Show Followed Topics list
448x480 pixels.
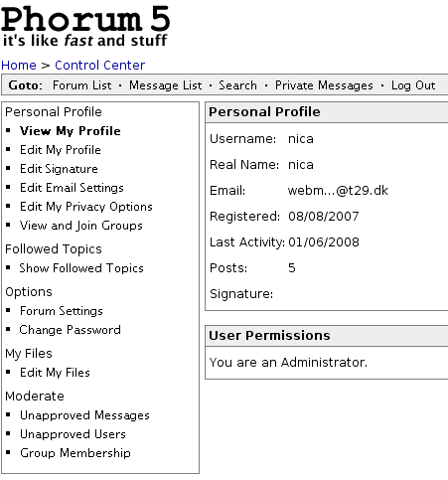point(81,268)
